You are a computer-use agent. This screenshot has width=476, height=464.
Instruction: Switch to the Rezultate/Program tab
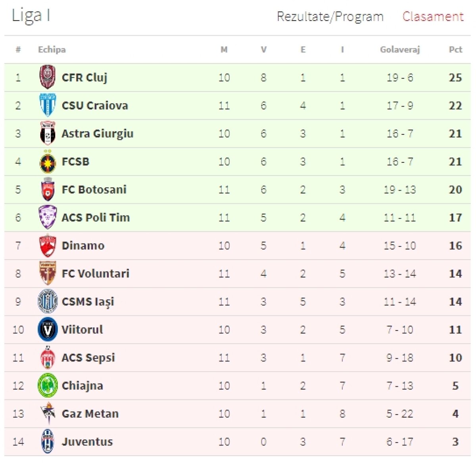click(330, 17)
